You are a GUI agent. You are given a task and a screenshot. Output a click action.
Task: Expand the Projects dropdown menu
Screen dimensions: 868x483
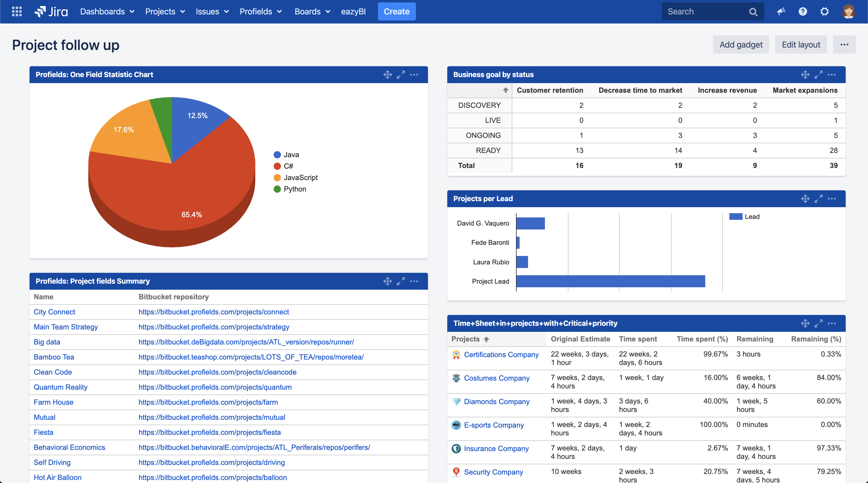tap(165, 11)
